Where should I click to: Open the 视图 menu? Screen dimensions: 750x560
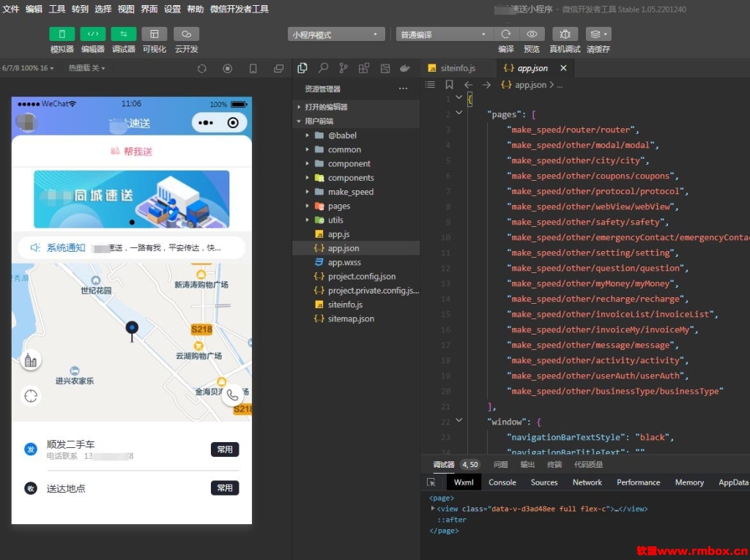click(x=126, y=9)
